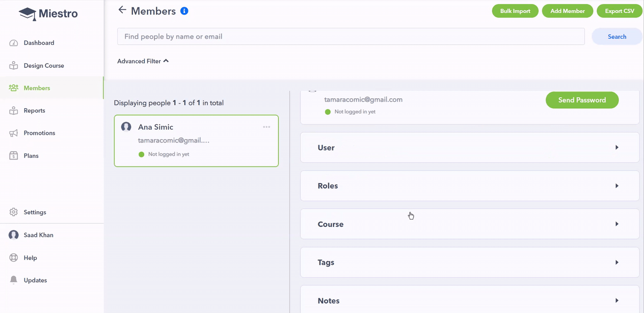Open Design Course from the sidebar
Image resolution: width=644 pixels, height=313 pixels.
tap(44, 66)
